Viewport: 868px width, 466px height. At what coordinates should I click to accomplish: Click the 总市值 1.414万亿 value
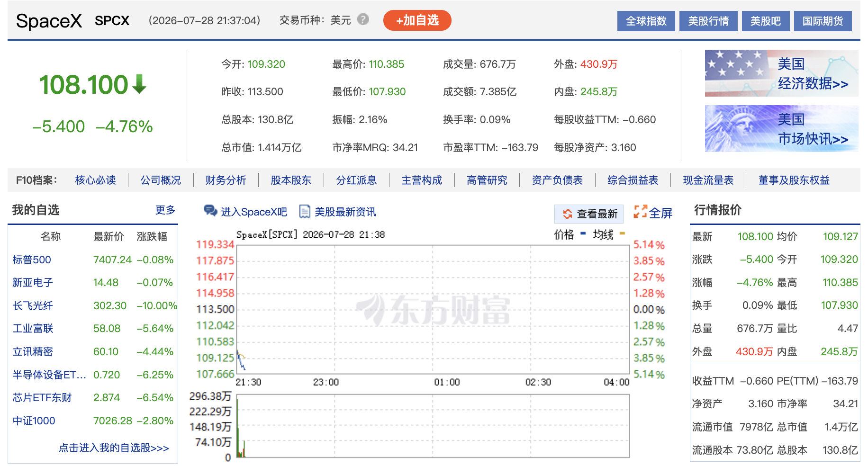tap(280, 147)
